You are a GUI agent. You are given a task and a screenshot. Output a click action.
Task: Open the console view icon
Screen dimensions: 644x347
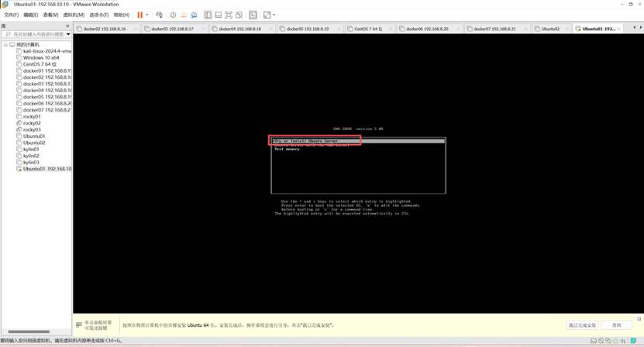point(253,15)
